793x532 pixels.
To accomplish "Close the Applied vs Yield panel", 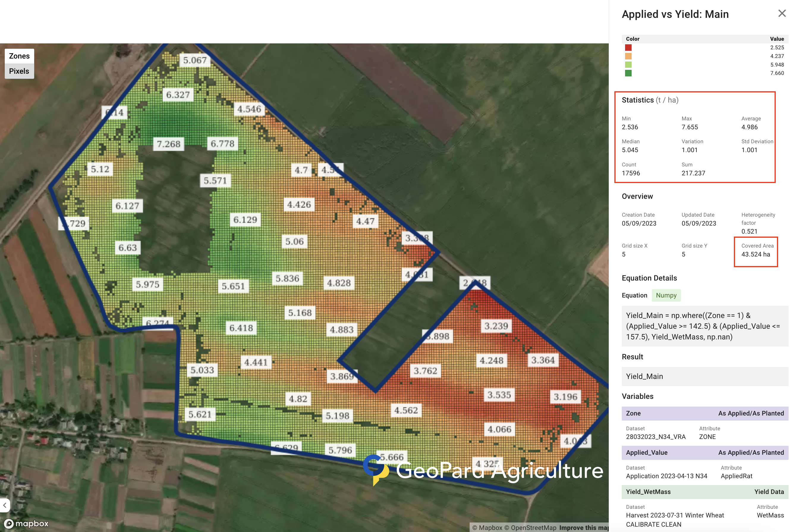I will pos(781,13).
